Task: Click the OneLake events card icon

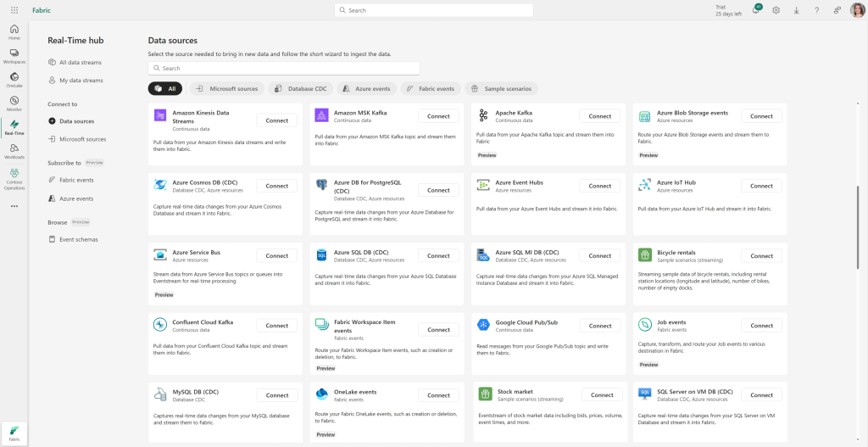Action: tap(321, 394)
